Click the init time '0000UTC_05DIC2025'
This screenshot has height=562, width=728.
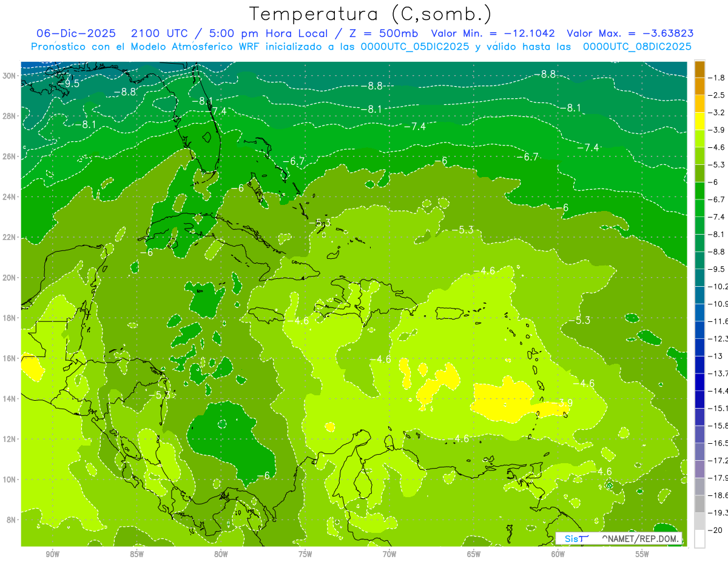point(414,46)
